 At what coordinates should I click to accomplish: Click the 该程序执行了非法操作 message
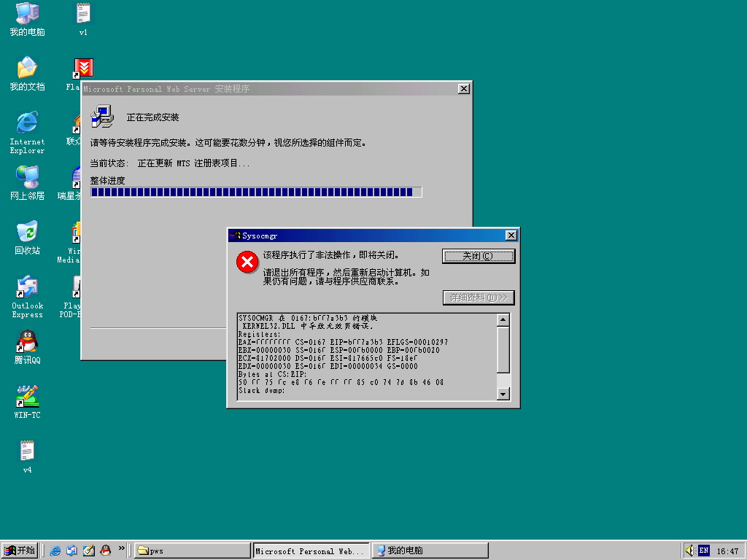click(x=331, y=255)
